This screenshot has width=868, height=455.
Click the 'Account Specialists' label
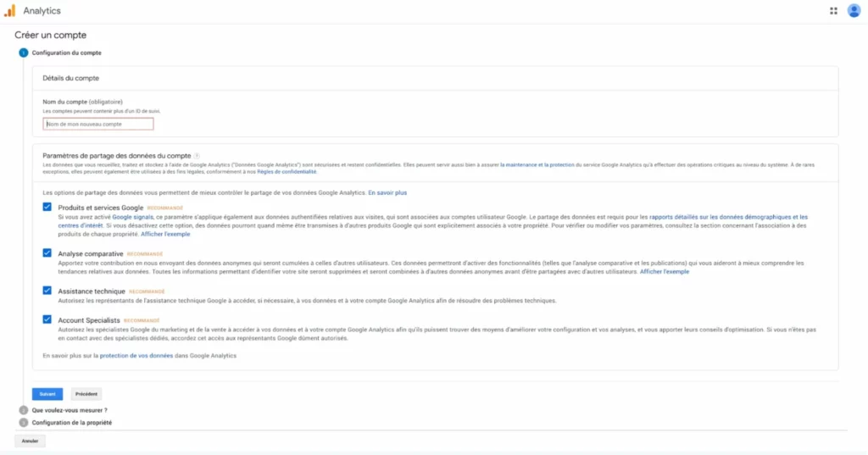coord(89,320)
